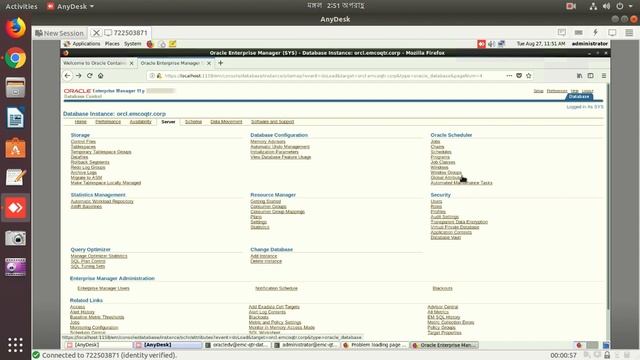The image size is (640, 360).
Task: Open the AnyDesk app menu dropdown
Action: (x=70, y=6)
